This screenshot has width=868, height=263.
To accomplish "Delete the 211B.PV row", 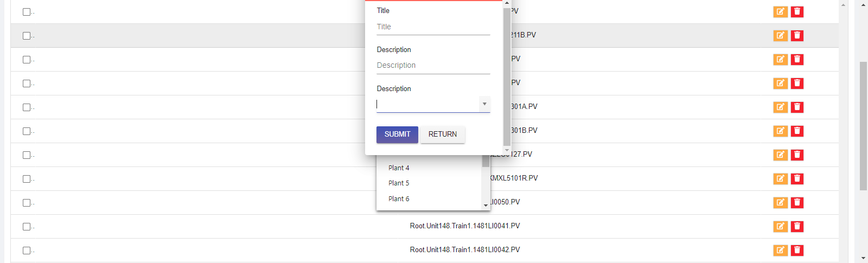I will (797, 35).
